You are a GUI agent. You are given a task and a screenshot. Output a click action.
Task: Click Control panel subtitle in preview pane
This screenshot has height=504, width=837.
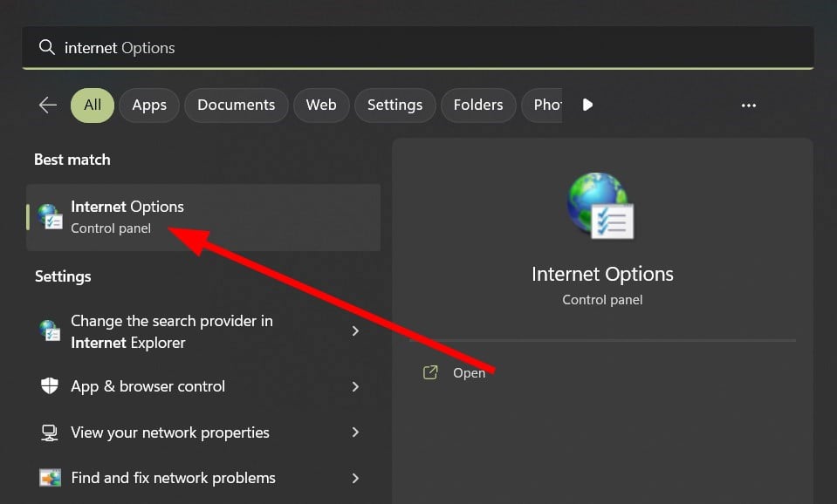click(602, 300)
